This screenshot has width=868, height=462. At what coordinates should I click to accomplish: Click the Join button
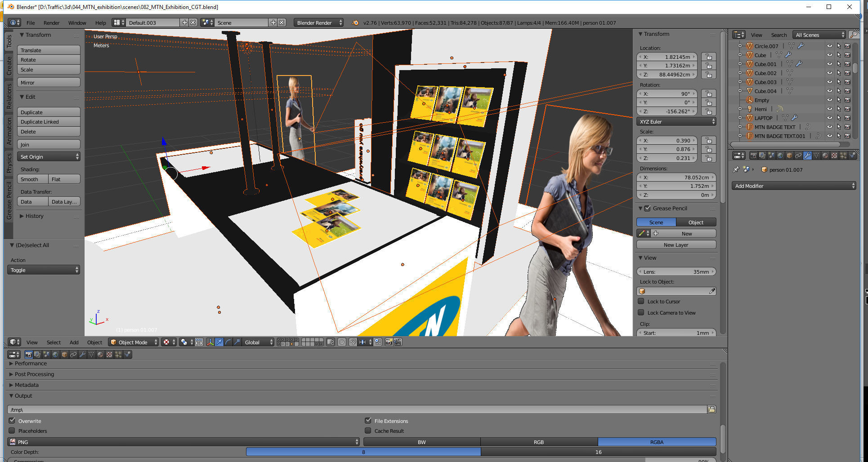pyautogui.click(x=49, y=144)
